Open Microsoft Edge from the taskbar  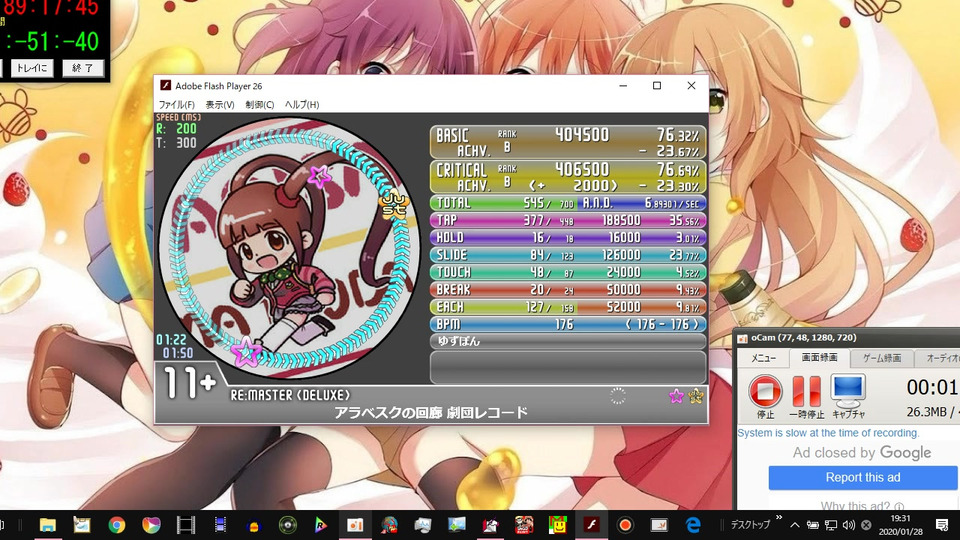[x=693, y=525]
